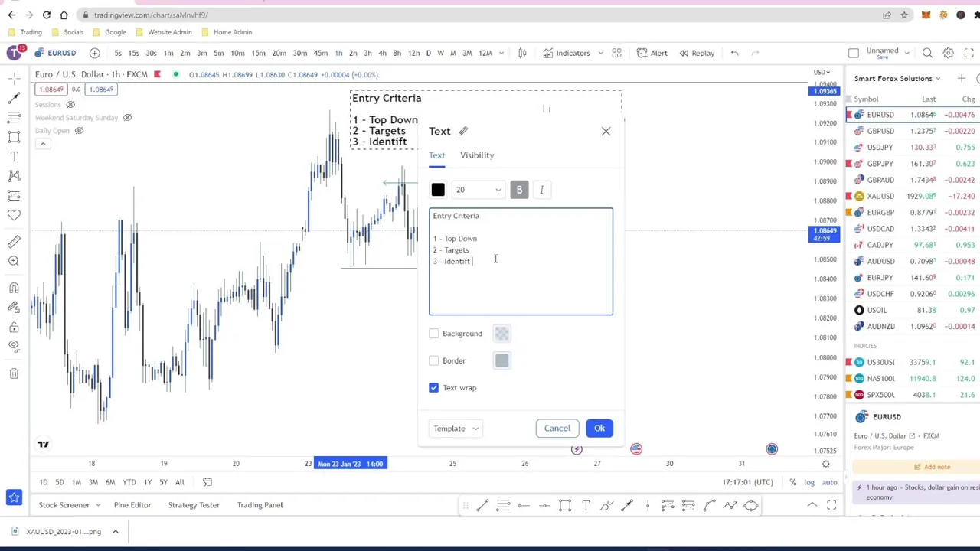Select the zoom in tool
Viewport: 980px width, 551px height.
(x=14, y=261)
